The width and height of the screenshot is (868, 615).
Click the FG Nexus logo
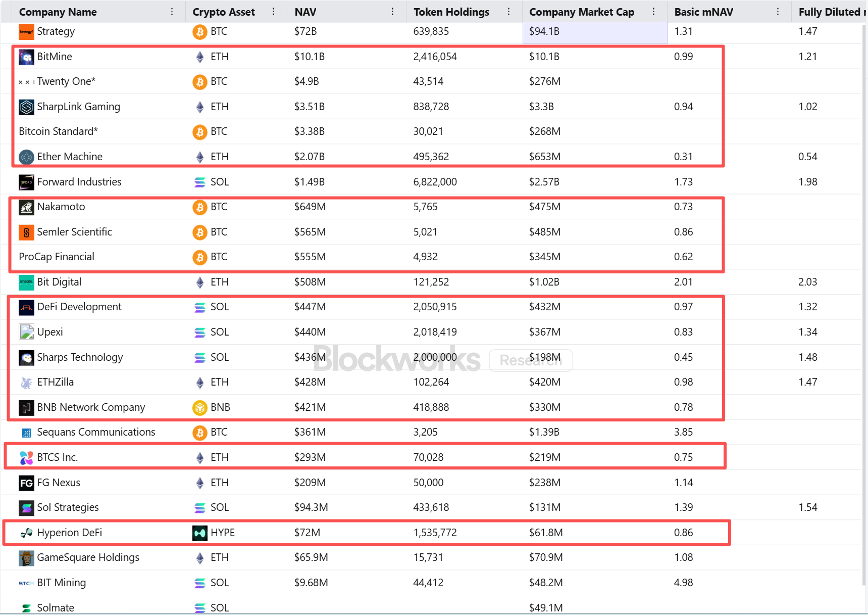[x=26, y=483]
